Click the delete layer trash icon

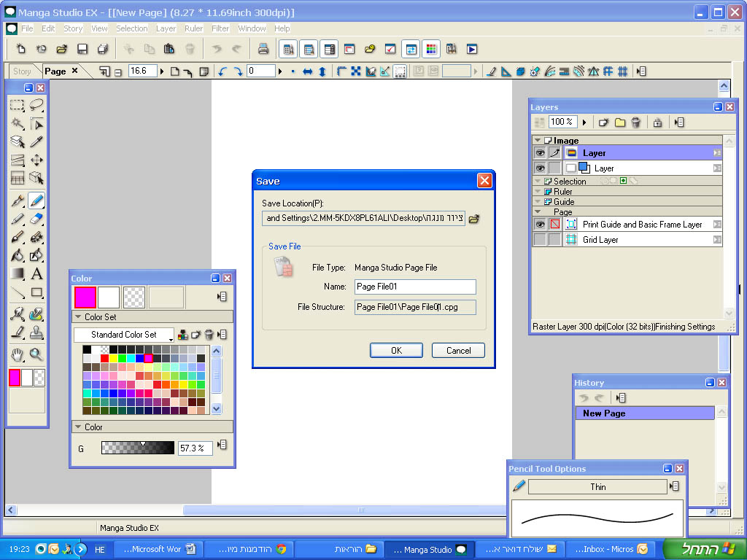(635, 122)
